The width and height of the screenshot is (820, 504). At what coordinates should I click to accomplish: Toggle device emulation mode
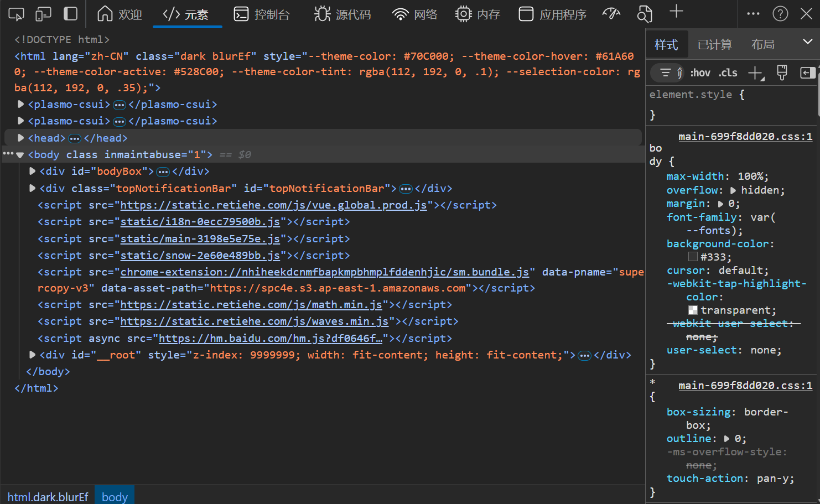coord(43,14)
